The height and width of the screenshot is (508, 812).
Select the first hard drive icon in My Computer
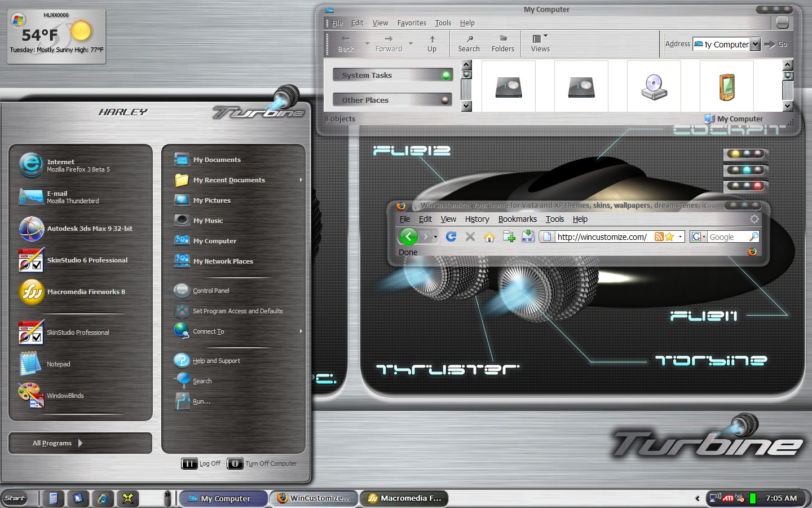509,86
